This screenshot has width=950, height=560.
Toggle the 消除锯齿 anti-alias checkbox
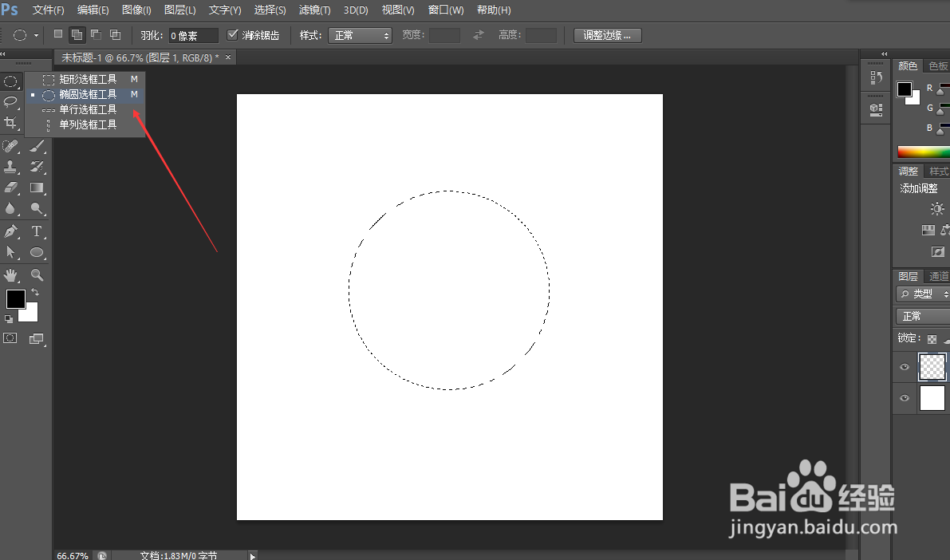pyautogui.click(x=232, y=35)
